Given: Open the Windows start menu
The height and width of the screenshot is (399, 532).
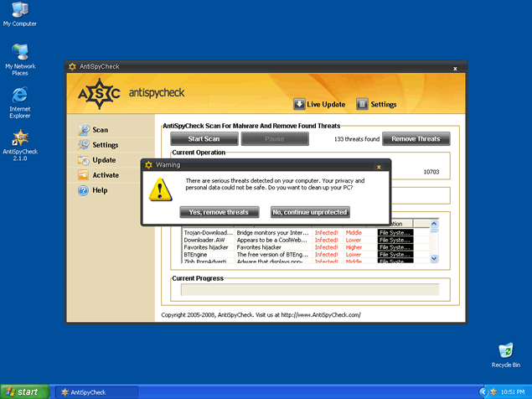Looking at the screenshot, I should point(23,391).
